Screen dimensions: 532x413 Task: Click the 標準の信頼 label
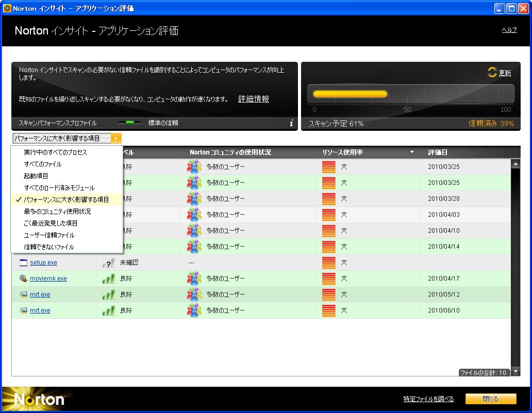click(x=163, y=123)
